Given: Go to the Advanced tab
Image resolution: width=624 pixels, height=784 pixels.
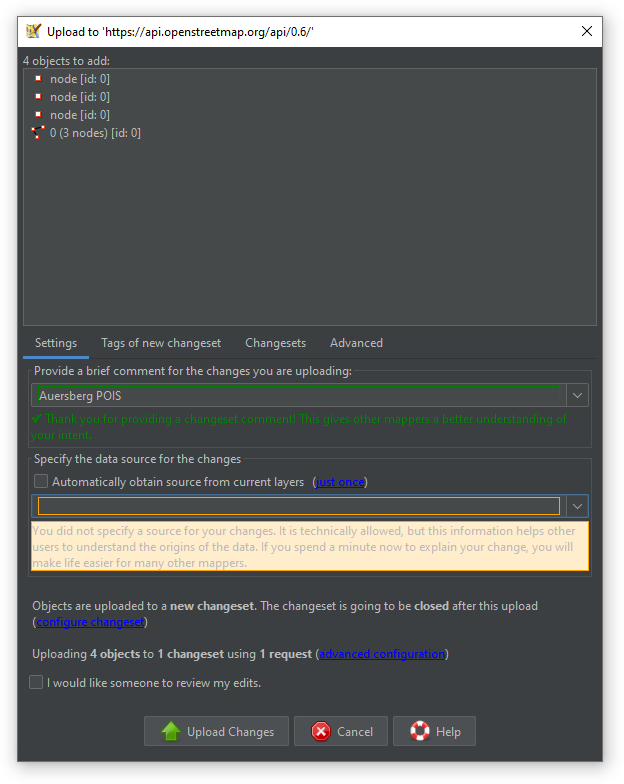Looking at the screenshot, I should coord(356,343).
